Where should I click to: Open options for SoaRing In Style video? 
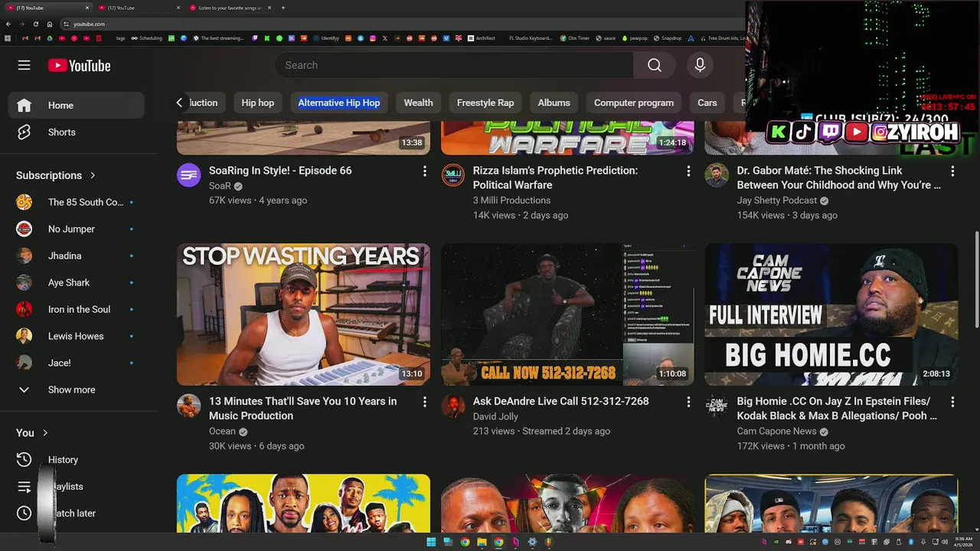point(424,171)
